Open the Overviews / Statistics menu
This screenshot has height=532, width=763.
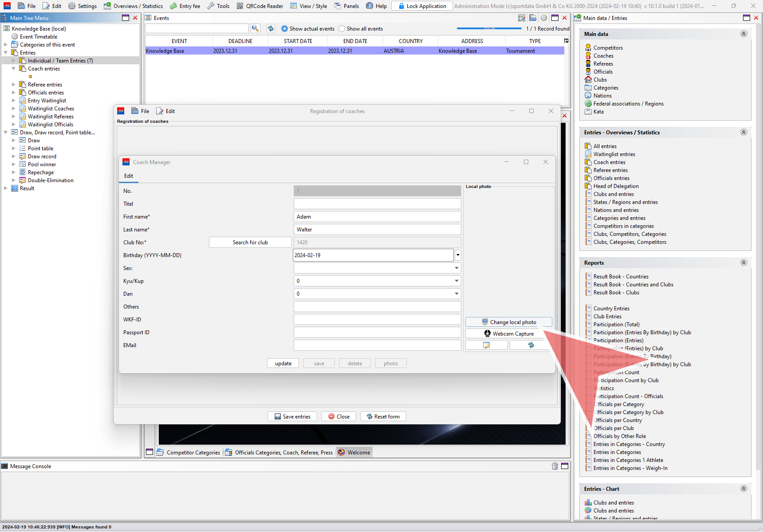[133, 6]
